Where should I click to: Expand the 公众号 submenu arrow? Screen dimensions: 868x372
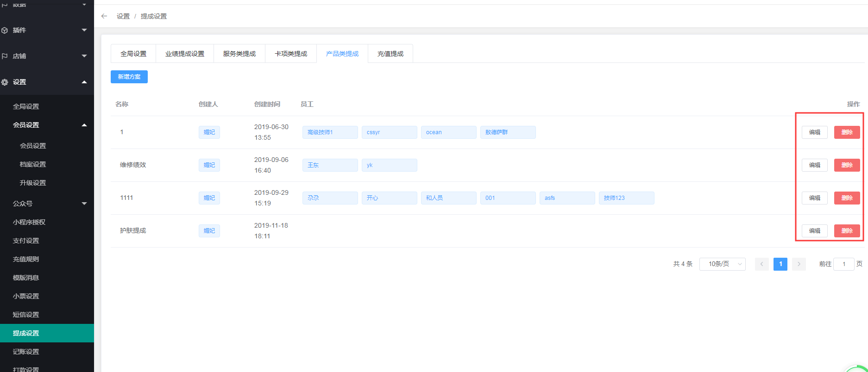[x=84, y=204]
